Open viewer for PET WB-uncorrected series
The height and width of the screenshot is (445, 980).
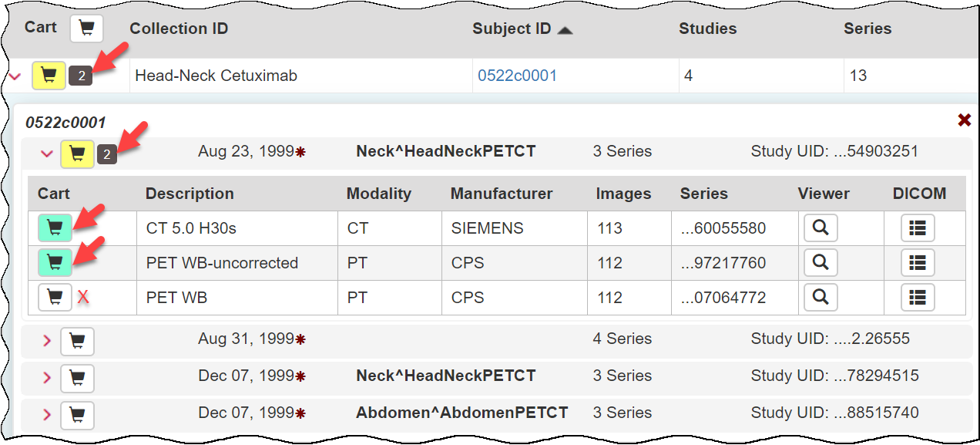tap(821, 263)
